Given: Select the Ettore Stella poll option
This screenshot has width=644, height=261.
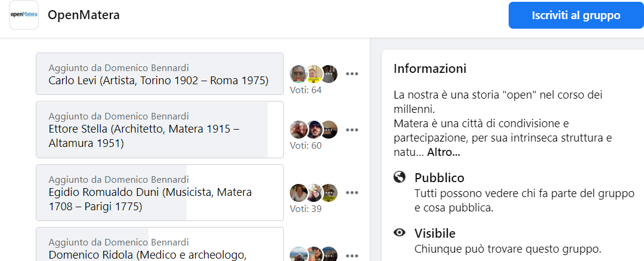Looking at the screenshot, I should click(x=160, y=130).
